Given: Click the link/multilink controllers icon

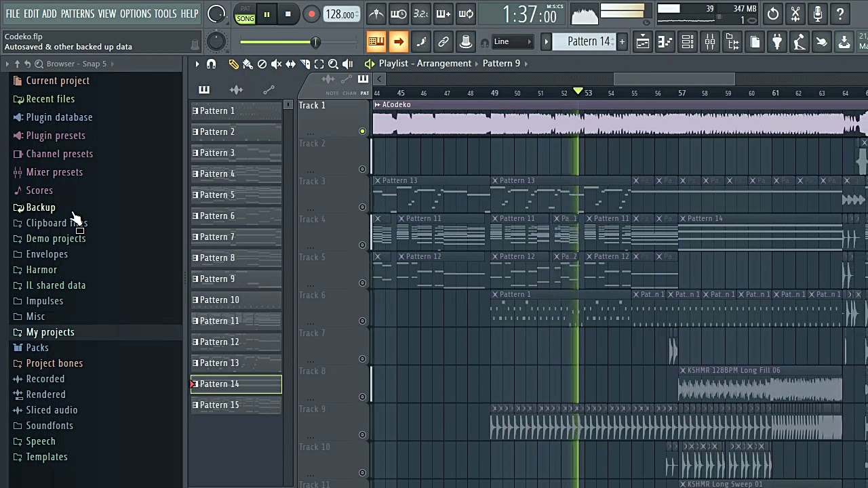Looking at the screenshot, I should click(x=443, y=42).
